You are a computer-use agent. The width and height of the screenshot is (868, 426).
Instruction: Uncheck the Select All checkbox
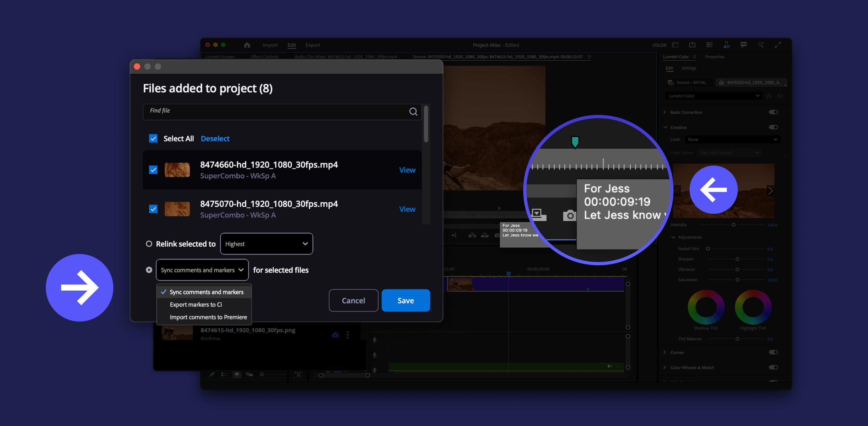pos(153,139)
